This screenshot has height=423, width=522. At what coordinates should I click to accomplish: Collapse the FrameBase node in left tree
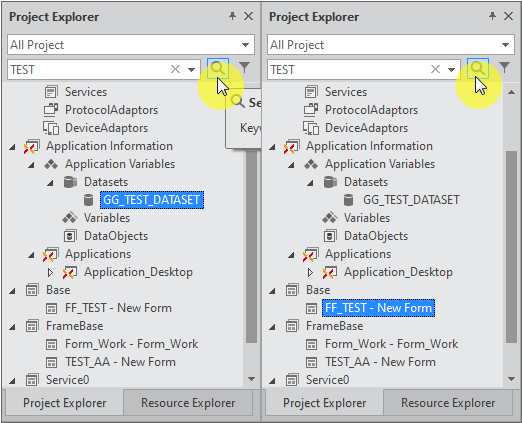pyautogui.click(x=12, y=327)
